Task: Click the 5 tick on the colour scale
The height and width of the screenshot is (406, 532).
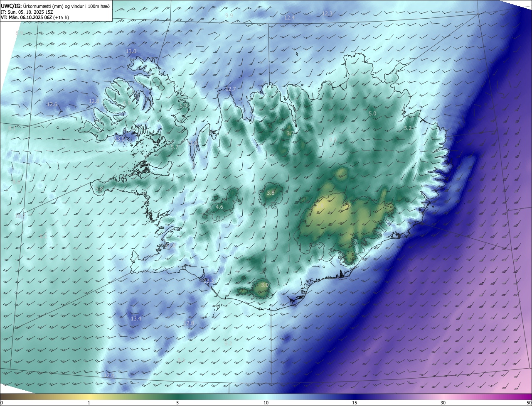Action: click(177, 403)
